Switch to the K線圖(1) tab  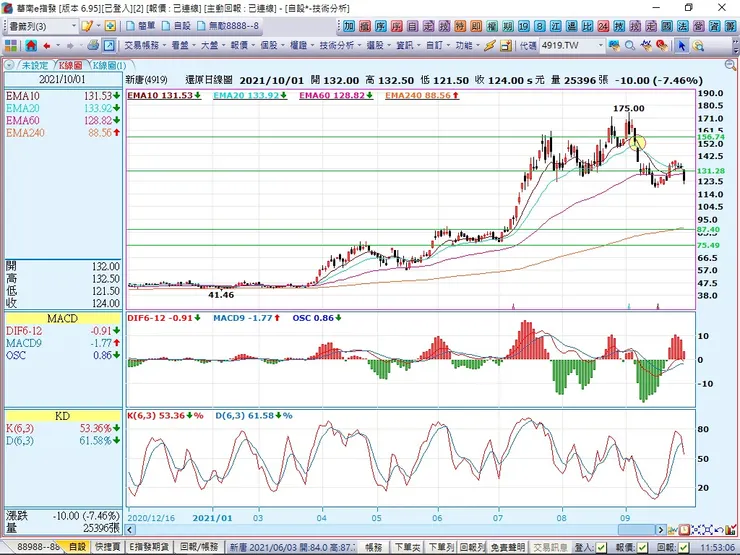point(109,65)
